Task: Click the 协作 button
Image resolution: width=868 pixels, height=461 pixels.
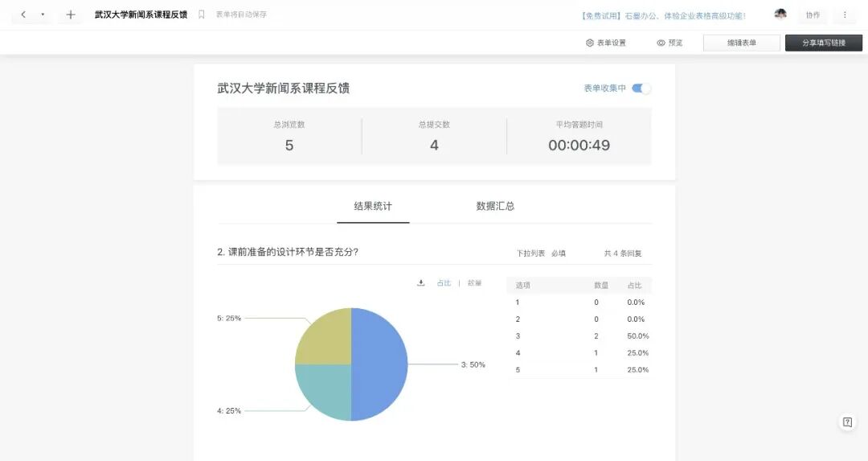Action: 813,15
